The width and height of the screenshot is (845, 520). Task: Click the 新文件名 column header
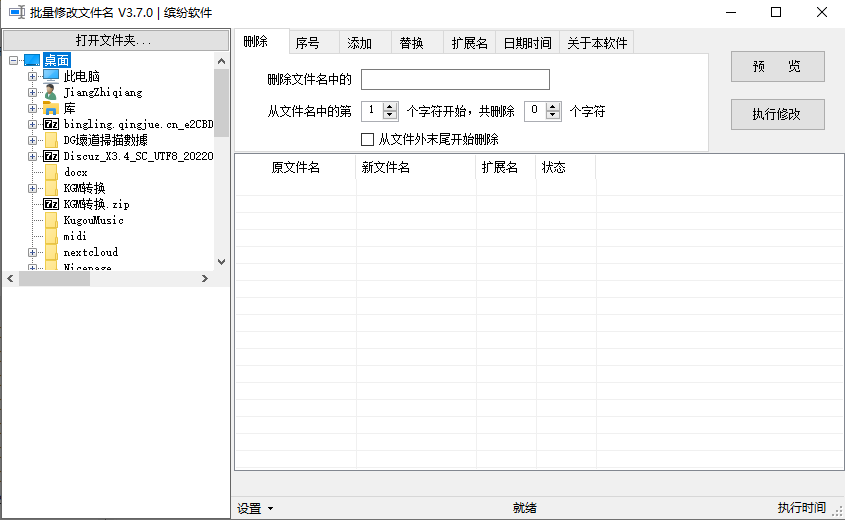point(416,167)
